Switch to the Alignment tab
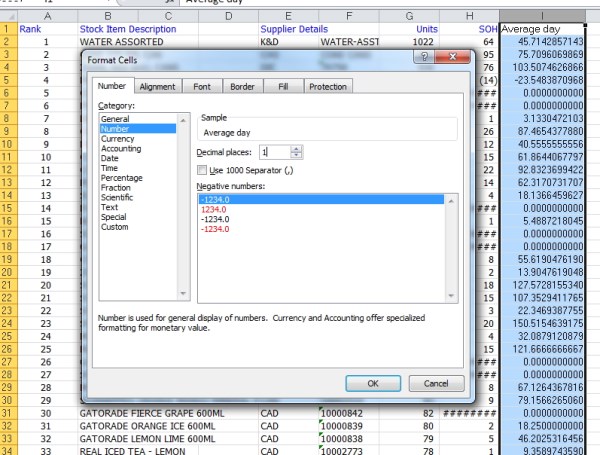600x455 pixels. (x=157, y=86)
